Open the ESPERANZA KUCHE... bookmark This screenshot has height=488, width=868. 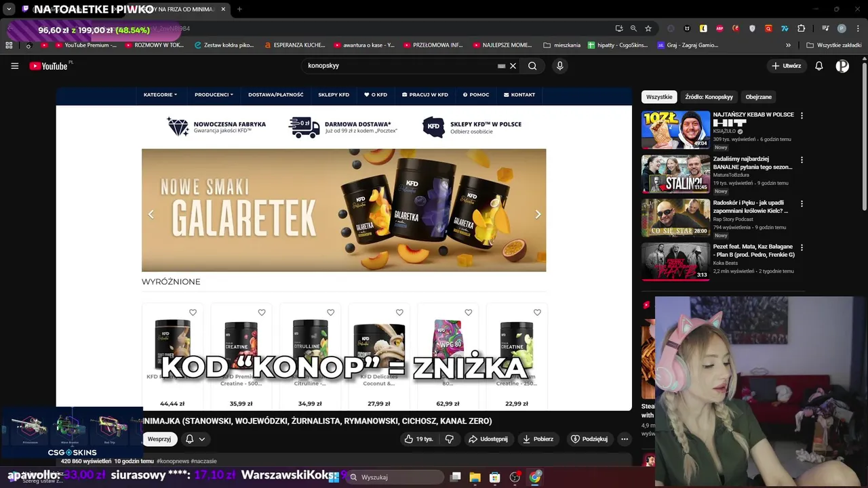click(295, 45)
